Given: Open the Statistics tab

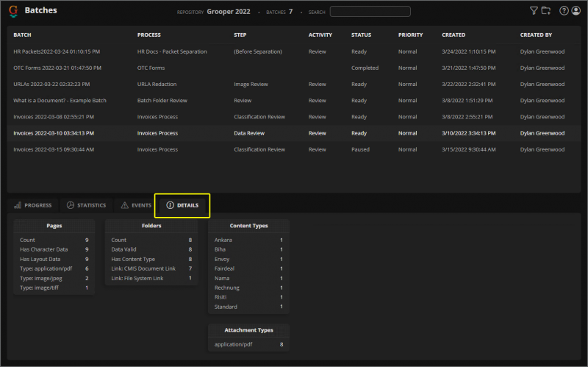Looking at the screenshot, I should pos(86,205).
